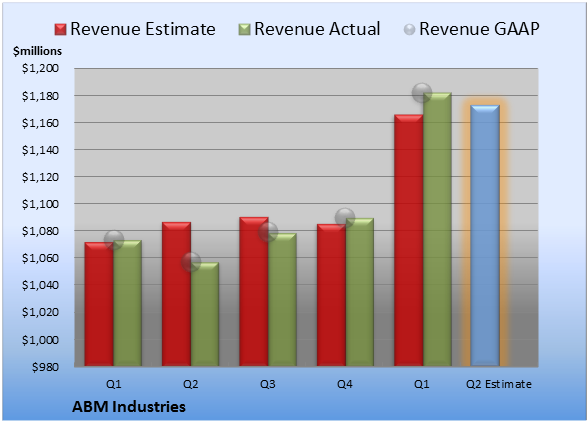Click the 'ABM Industries' chart title

129,407
